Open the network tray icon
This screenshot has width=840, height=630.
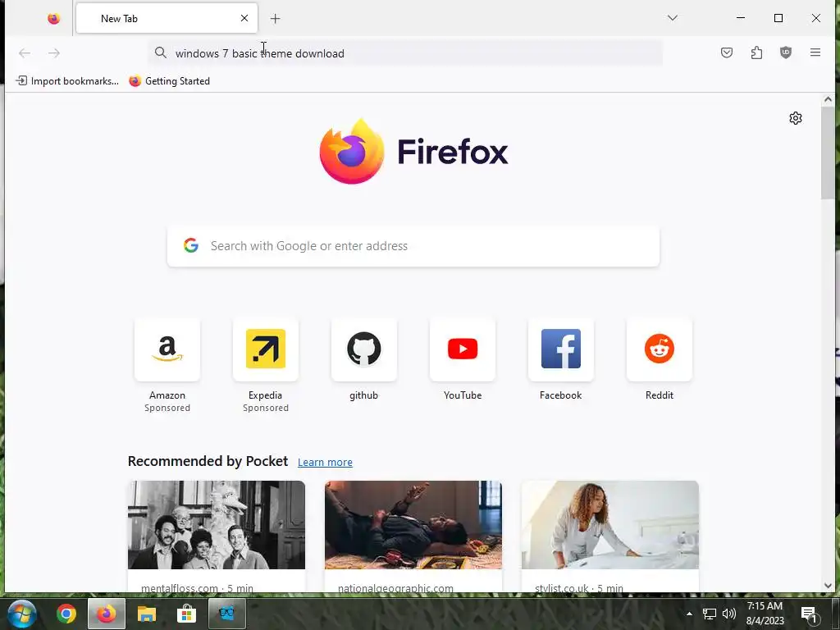(710, 614)
